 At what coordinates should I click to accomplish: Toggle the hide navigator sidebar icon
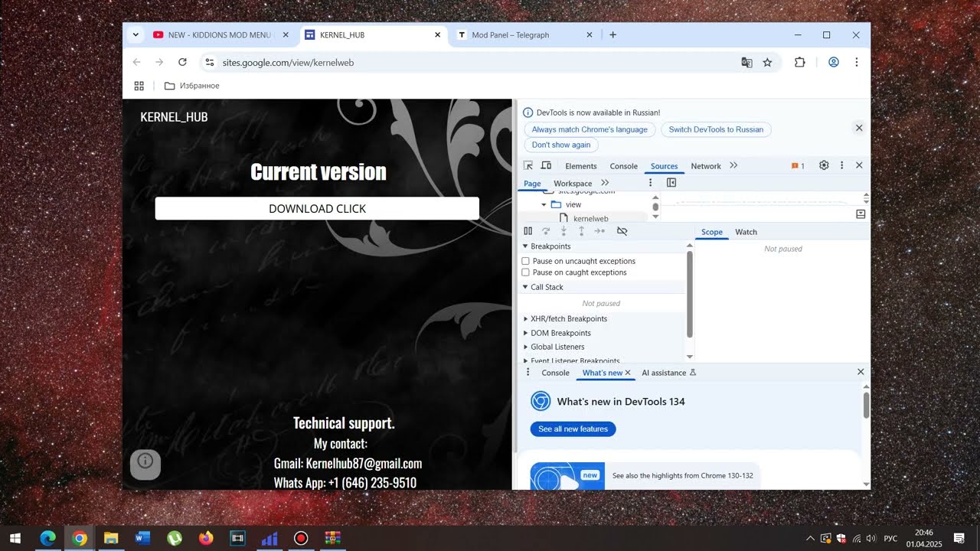click(x=671, y=183)
